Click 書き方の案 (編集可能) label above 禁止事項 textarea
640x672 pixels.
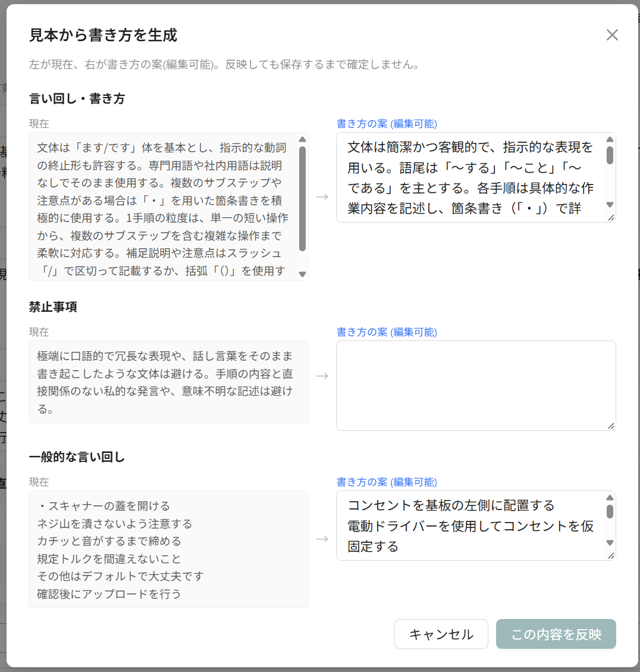pos(387,332)
